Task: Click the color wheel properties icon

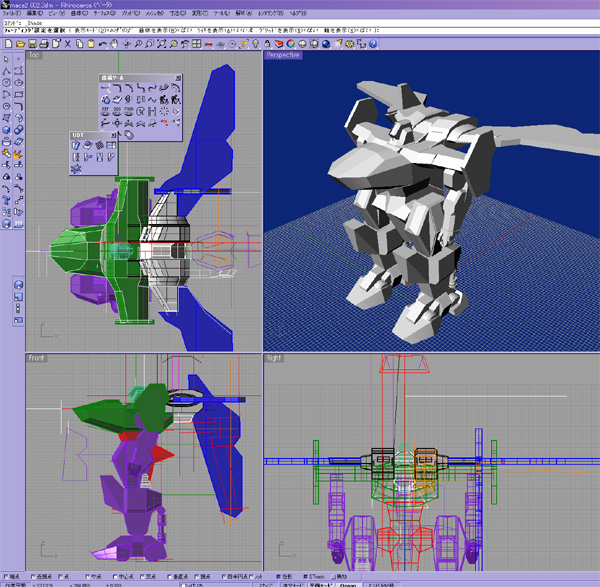Action: pyautogui.click(x=291, y=44)
